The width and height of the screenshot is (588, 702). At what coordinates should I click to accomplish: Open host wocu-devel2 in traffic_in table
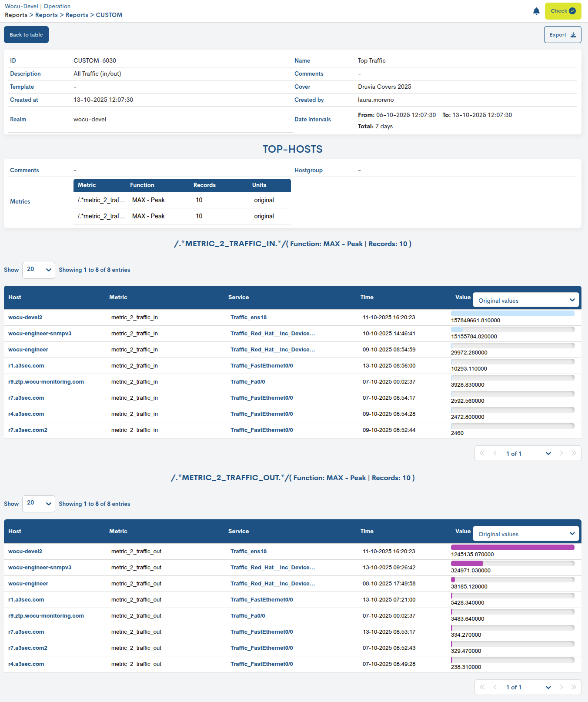[25, 318]
